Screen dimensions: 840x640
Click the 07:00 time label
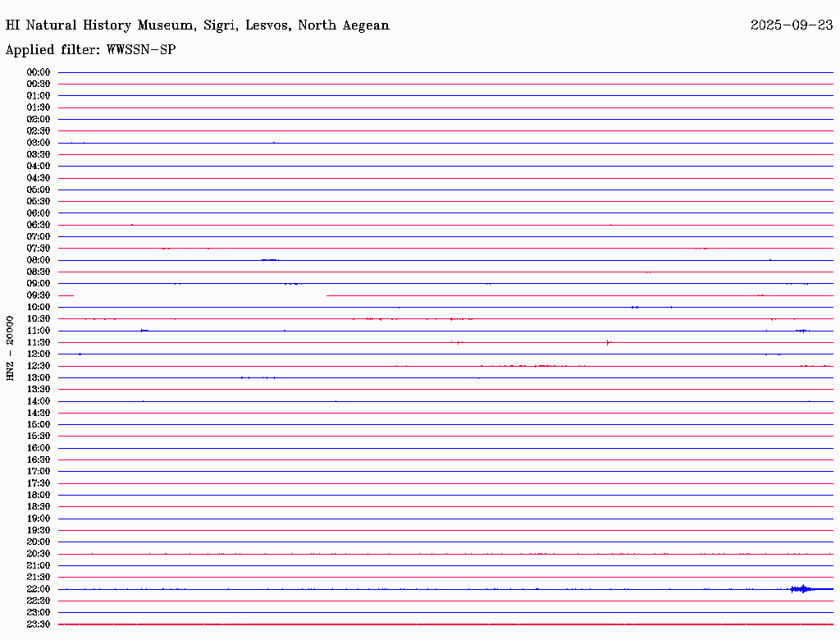[x=39, y=237]
